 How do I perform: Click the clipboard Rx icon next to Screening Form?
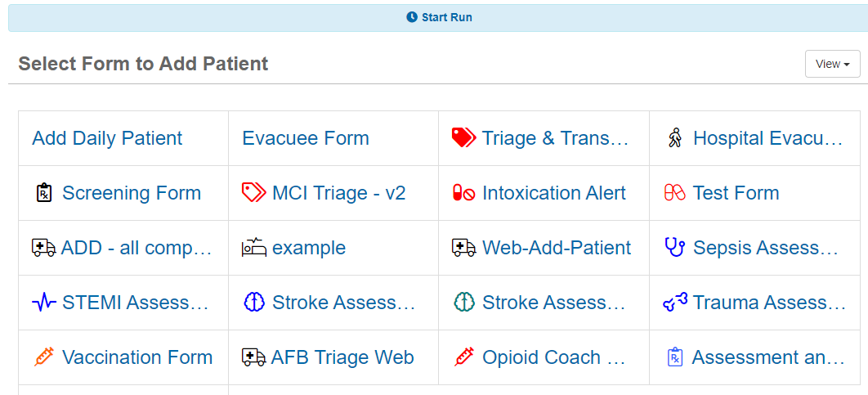(43, 193)
